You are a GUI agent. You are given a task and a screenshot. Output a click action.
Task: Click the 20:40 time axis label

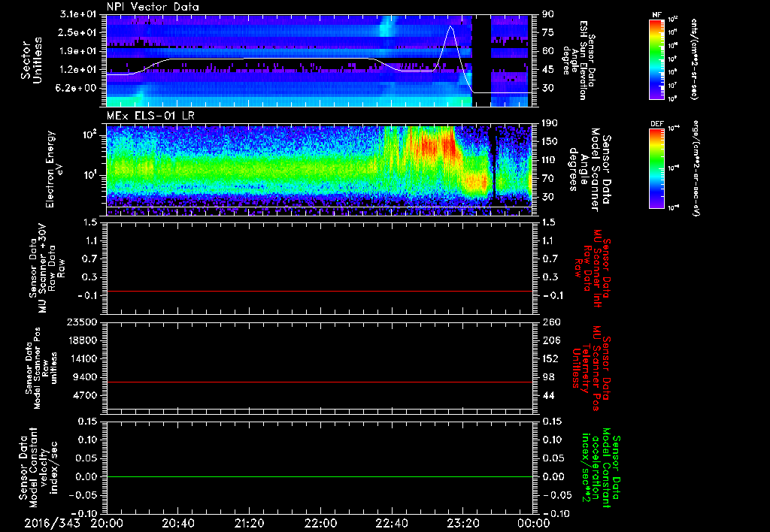pos(178,523)
